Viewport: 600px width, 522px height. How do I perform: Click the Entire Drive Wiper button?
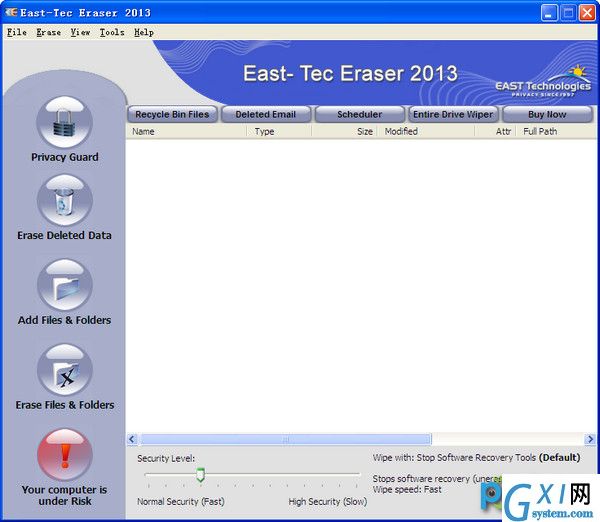[x=453, y=114]
